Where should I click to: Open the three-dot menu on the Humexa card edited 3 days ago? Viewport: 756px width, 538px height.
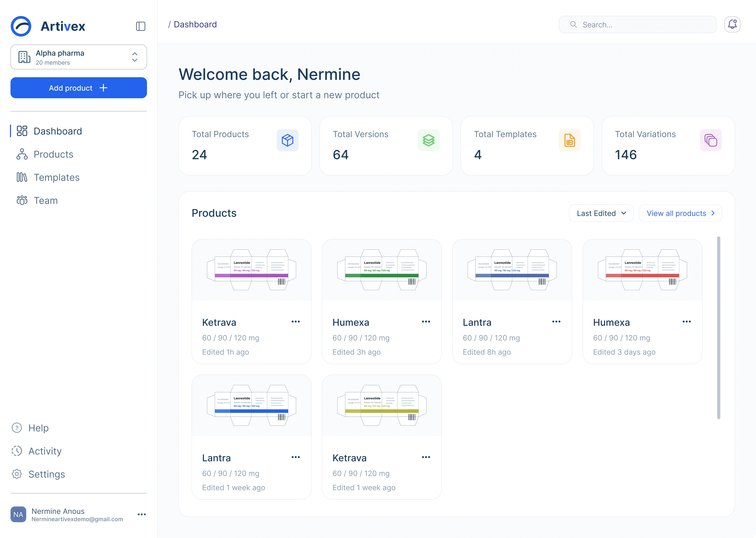(686, 322)
